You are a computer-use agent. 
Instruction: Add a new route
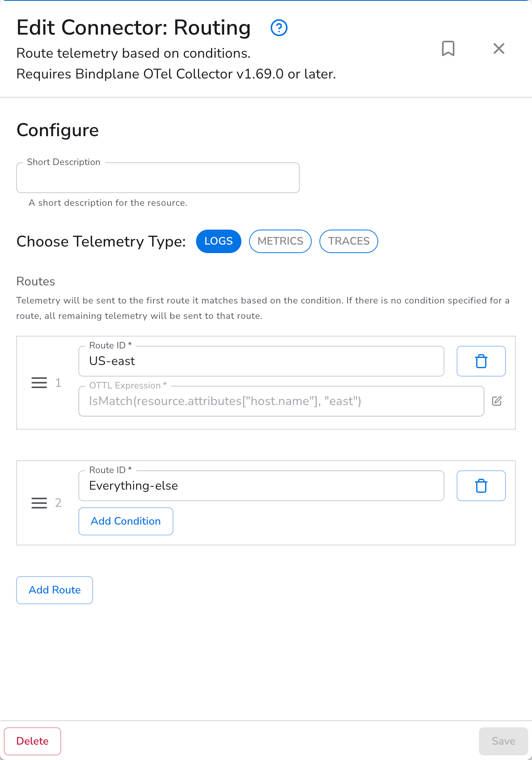coord(54,590)
